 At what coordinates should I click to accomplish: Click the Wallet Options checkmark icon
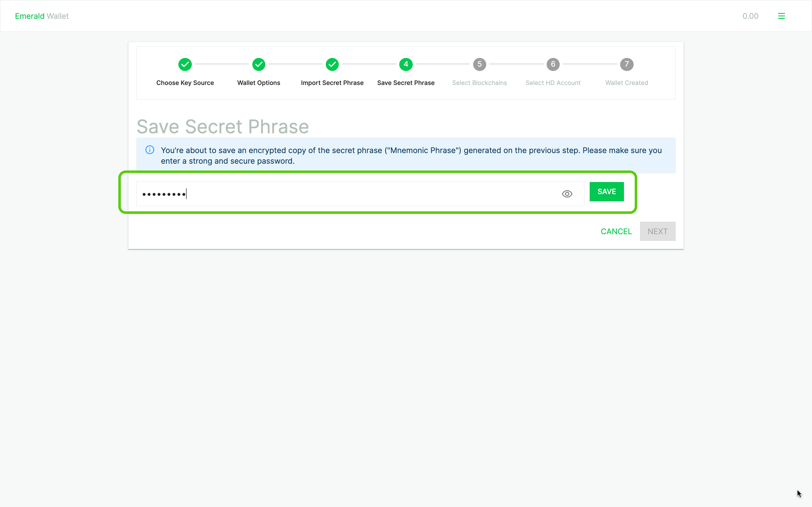258,64
